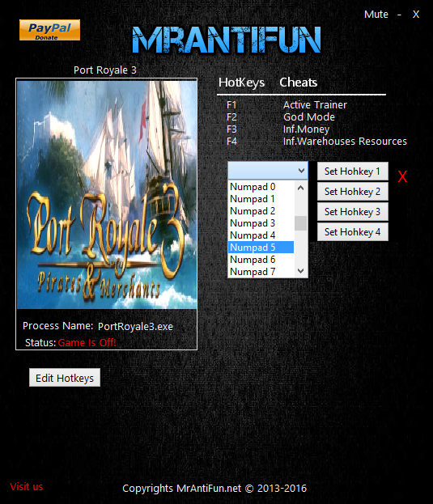This screenshot has height=504, width=433.
Task: Click the list scrollbar up arrow
Action: coord(300,188)
